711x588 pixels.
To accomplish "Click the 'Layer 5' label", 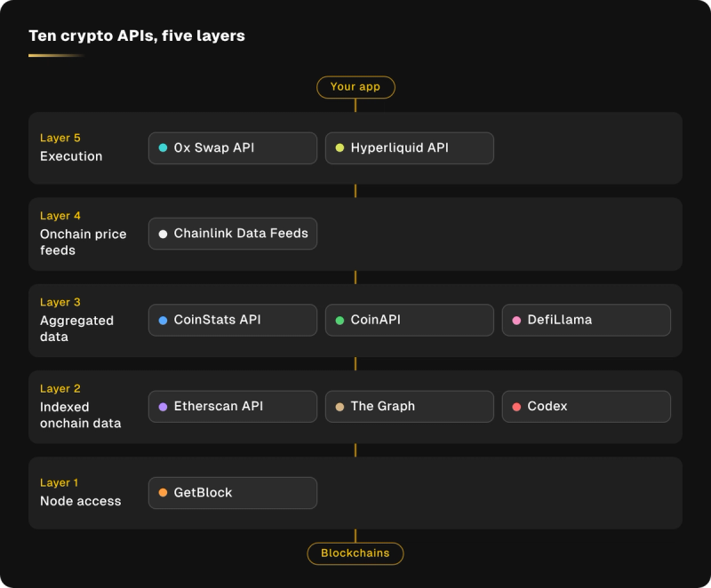I will tap(60, 139).
